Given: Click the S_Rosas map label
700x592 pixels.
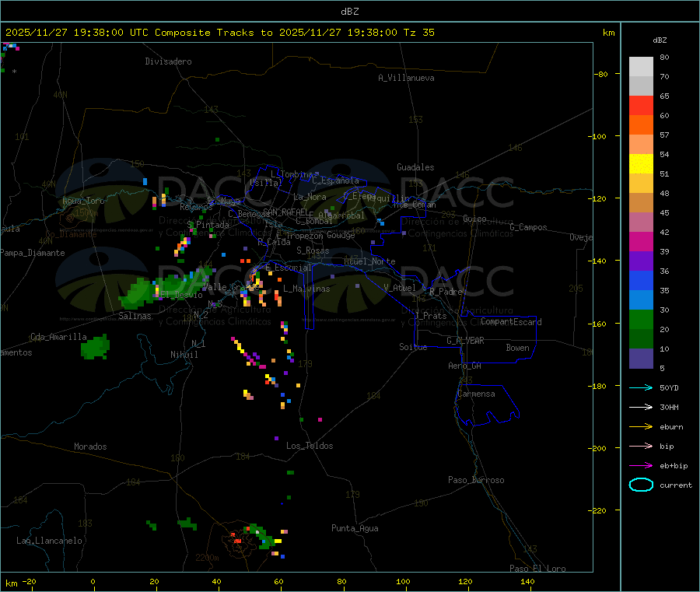Looking at the screenshot, I should 313,250.
